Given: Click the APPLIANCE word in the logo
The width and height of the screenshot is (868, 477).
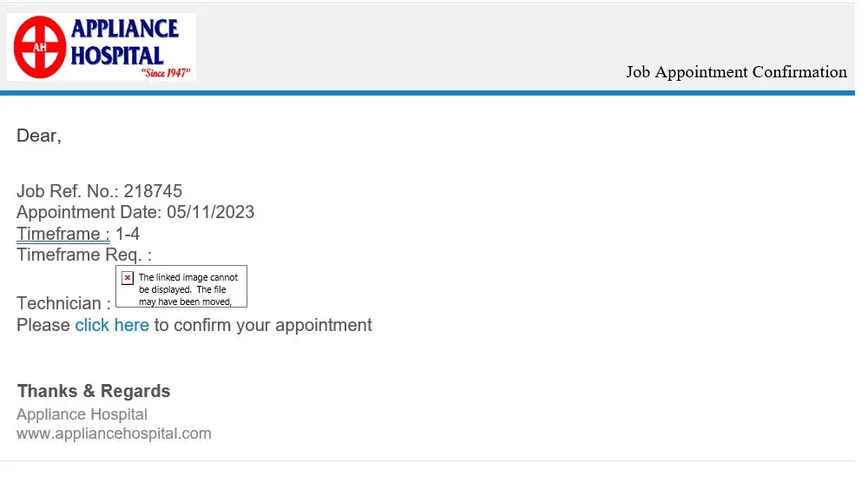Looking at the screenshot, I should [125, 29].
